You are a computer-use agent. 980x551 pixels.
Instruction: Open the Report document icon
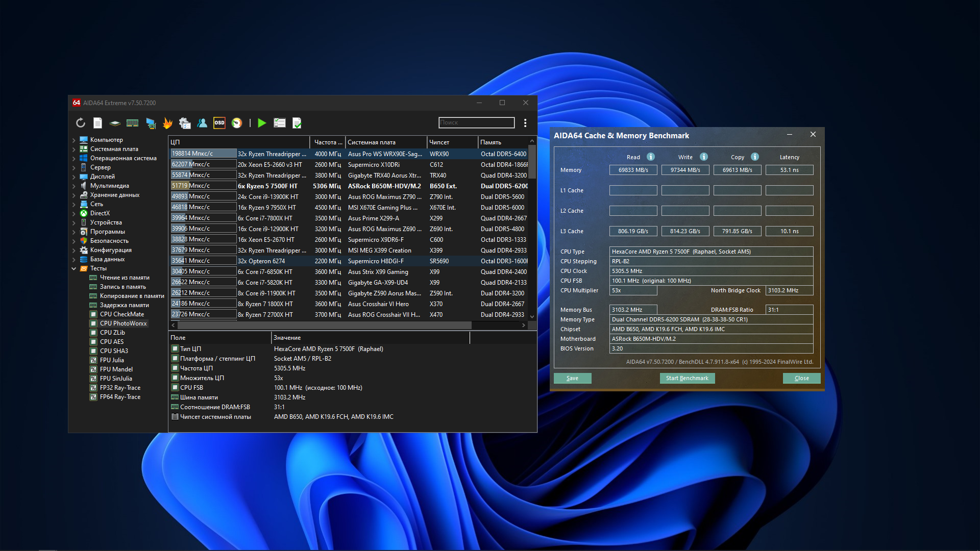coord(98,123)
